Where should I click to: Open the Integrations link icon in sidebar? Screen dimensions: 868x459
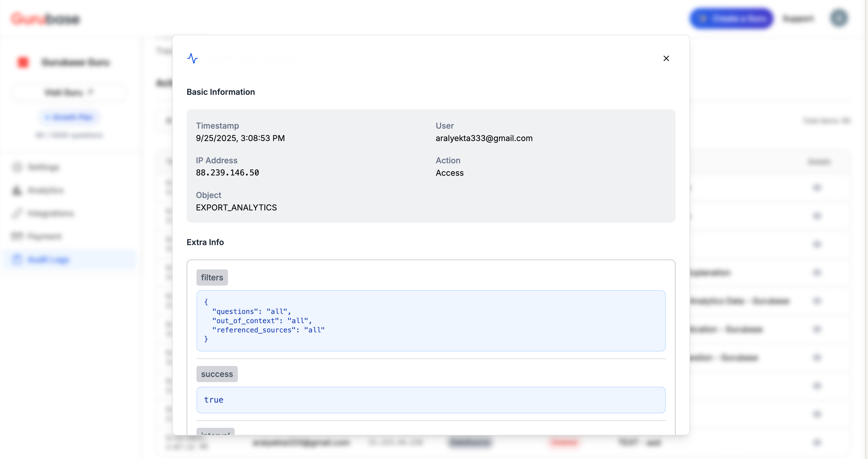coord(17,213)
